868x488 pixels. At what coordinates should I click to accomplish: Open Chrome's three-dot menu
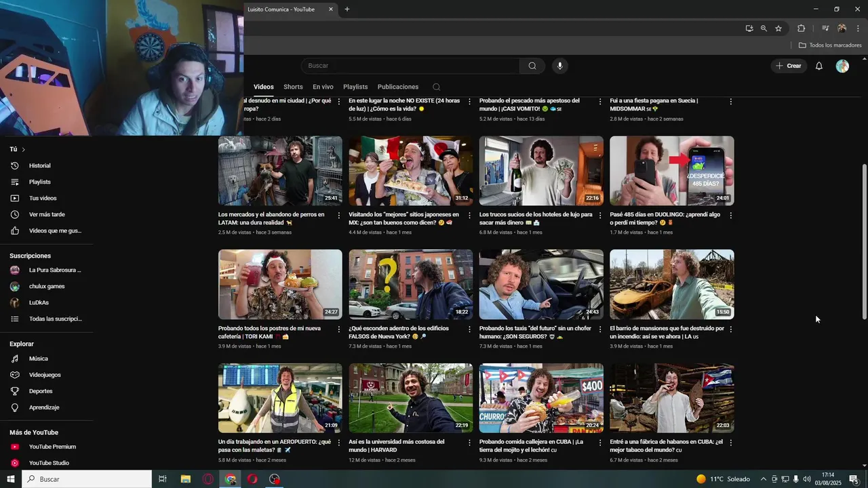pos(858,28)
